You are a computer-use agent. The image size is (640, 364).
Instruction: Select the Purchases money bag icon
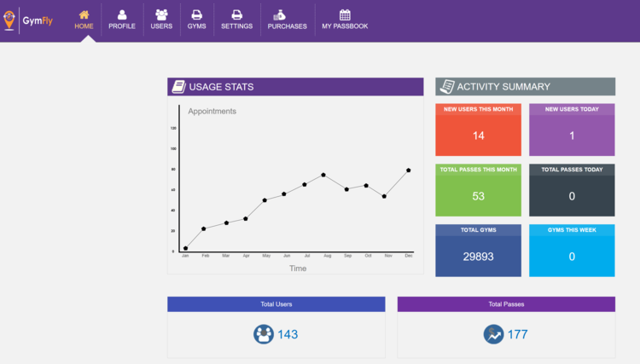(280, 15)
